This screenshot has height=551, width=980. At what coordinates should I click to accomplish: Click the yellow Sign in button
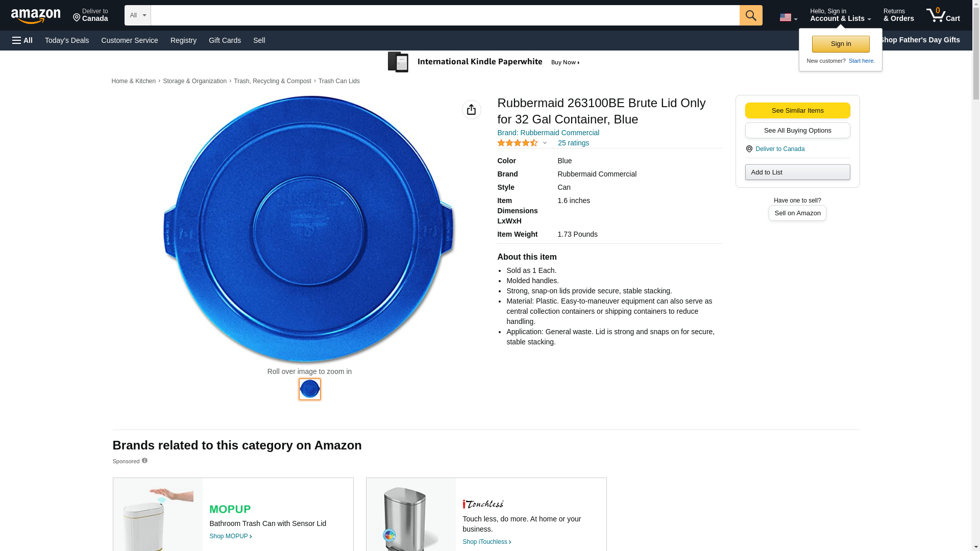840,44
